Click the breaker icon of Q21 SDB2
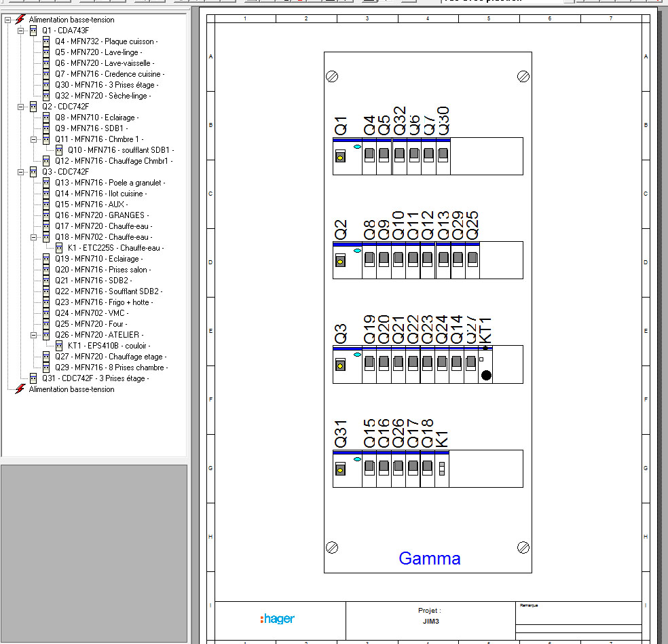Viewport: 668px width, 644px height. (46, 281)
